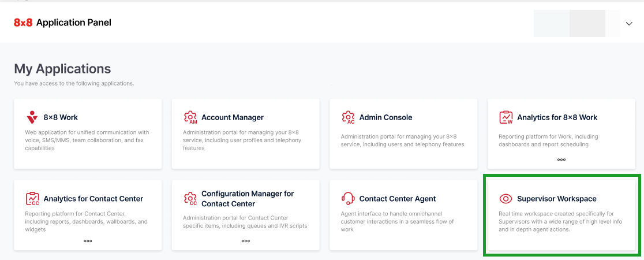Click the Supervisor Workspace eye icon
The width and height of the screenshot is (644, 260).
tap(506, 199)
